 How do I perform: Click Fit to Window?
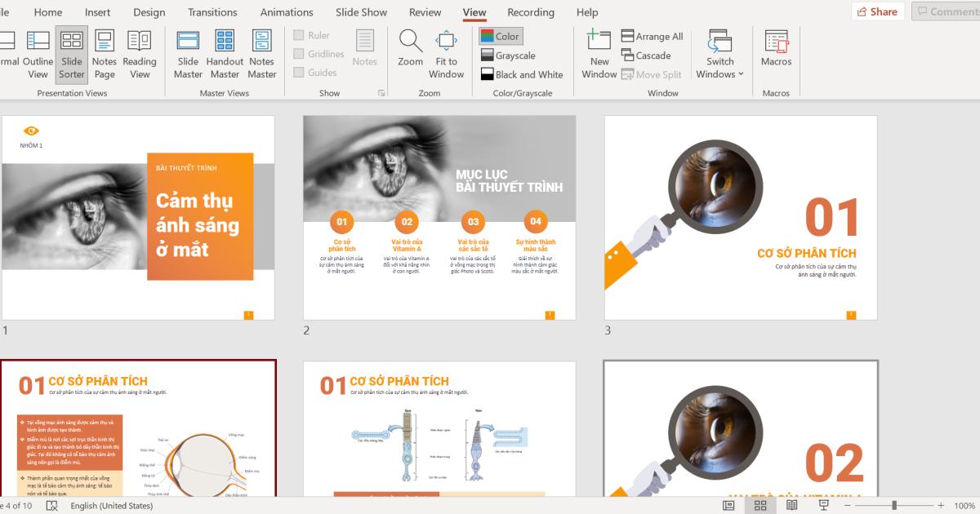(447, 55)
